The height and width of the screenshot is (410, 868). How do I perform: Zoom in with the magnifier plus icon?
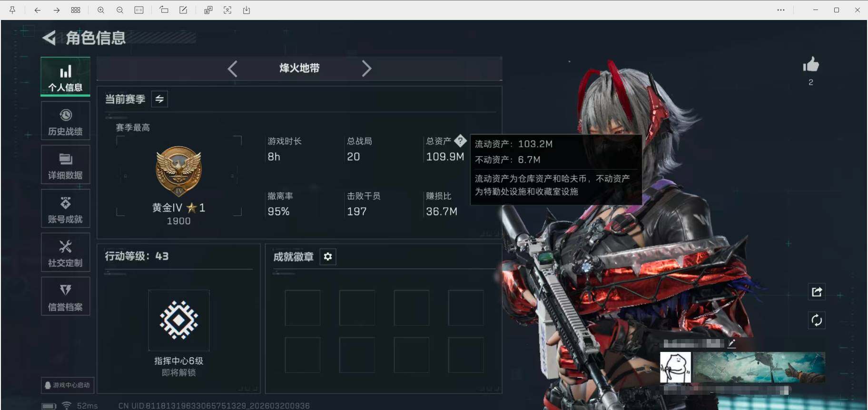[x=101, y=10]
